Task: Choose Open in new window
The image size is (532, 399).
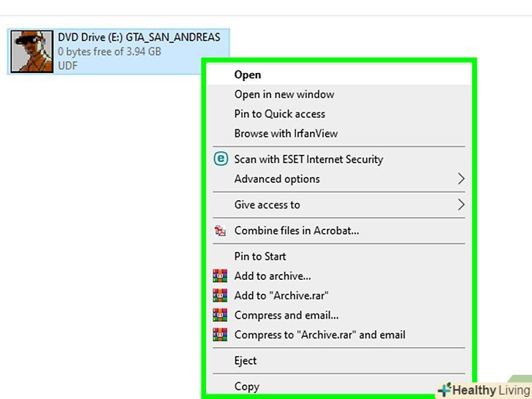Action: coord(339,94)
